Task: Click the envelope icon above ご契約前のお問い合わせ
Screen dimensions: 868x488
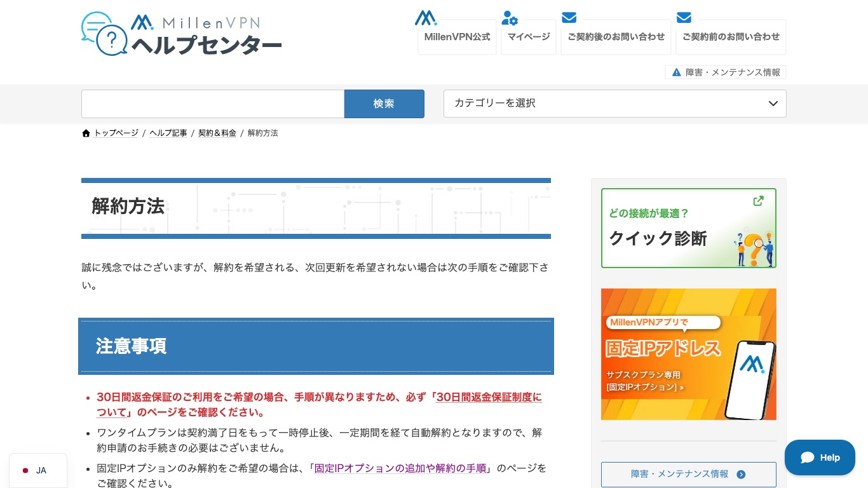Action: click(684, 17)
